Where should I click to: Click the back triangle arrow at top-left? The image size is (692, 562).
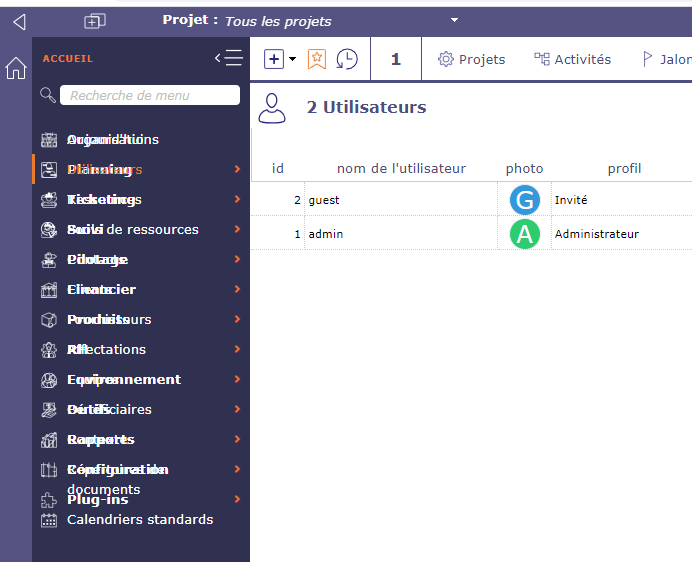click(x=18, y=21)
